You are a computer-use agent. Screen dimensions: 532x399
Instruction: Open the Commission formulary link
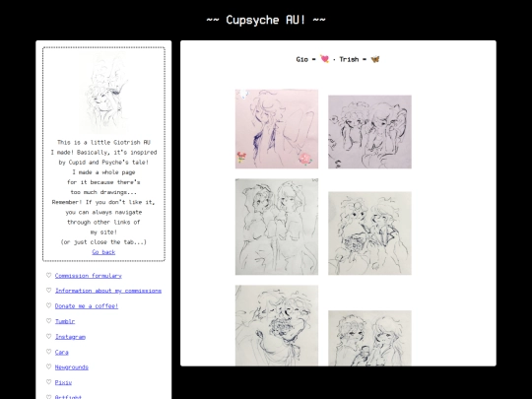tap(89, 276)
